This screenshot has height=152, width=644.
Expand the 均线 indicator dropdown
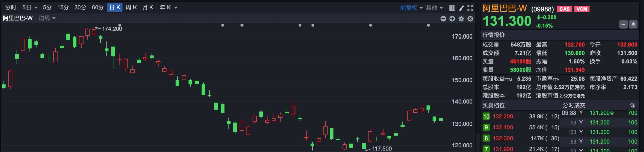click(47, 18)
